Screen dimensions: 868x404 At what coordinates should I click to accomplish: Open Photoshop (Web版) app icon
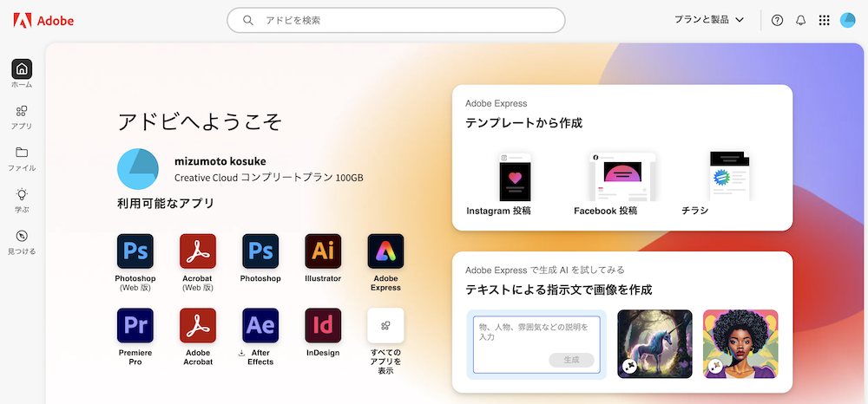pyautogui.click(x=135, y=251)
